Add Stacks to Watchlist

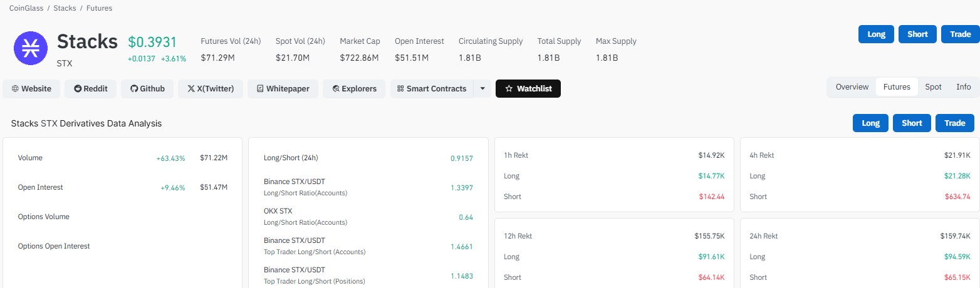tap(528, 89)
